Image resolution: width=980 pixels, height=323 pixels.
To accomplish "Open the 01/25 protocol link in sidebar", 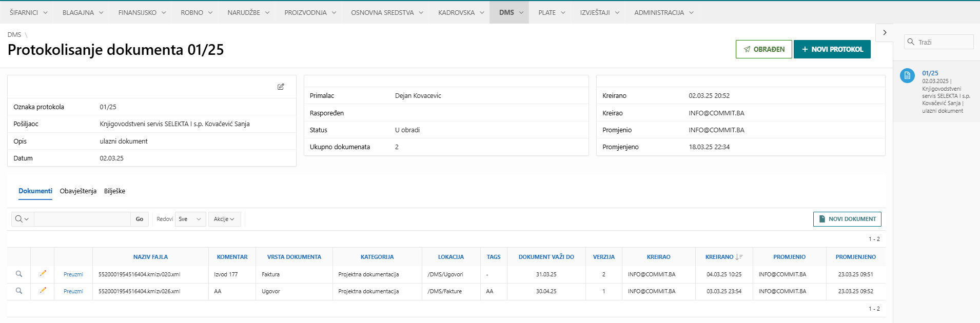I will [x=930, y=73].
